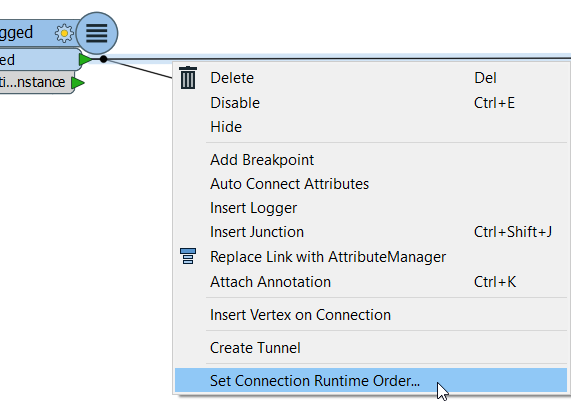Click the trash can Delete icon
Screen dimensions: 571x410
(188, 78)
